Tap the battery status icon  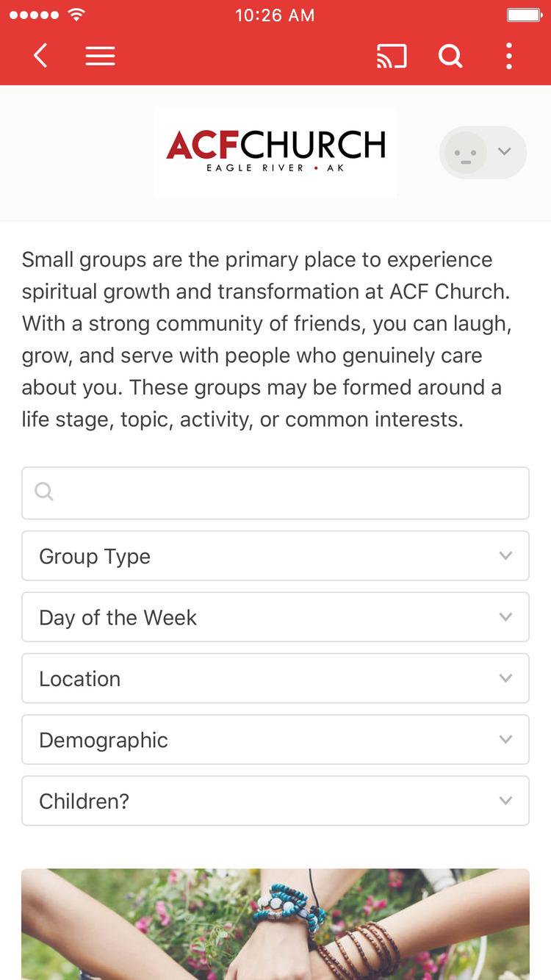click(525, 15)
